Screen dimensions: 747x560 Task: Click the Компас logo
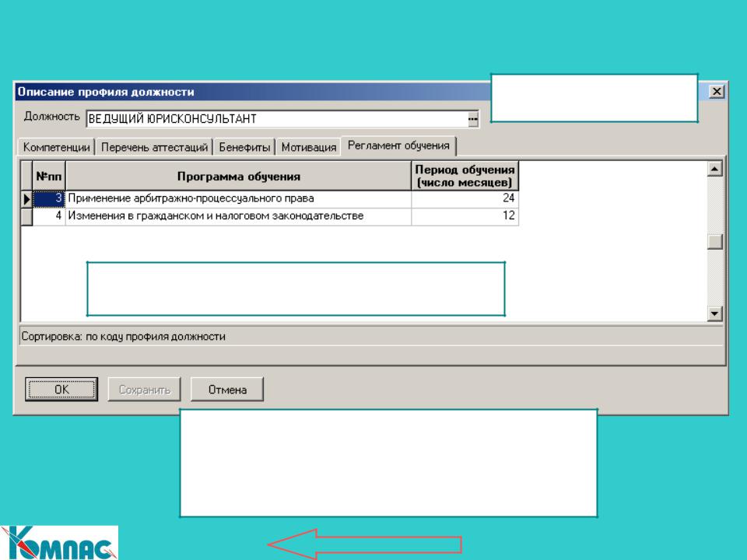point(59,542)
